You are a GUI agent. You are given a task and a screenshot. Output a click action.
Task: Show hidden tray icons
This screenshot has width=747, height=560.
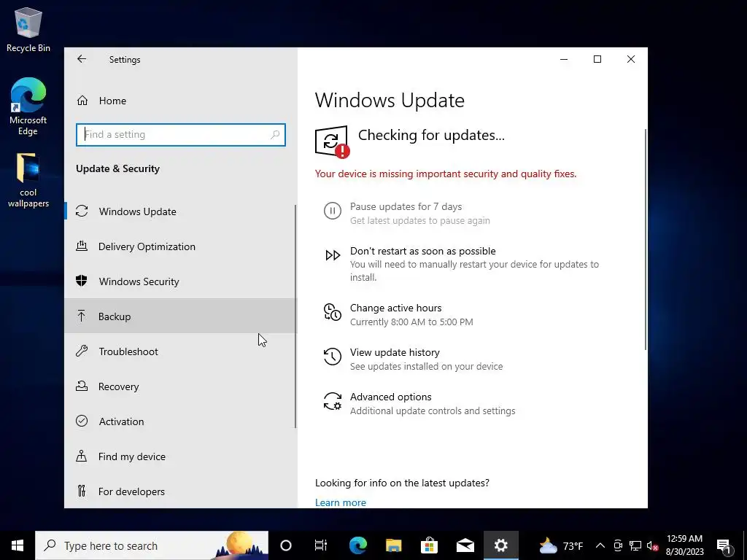600,545
